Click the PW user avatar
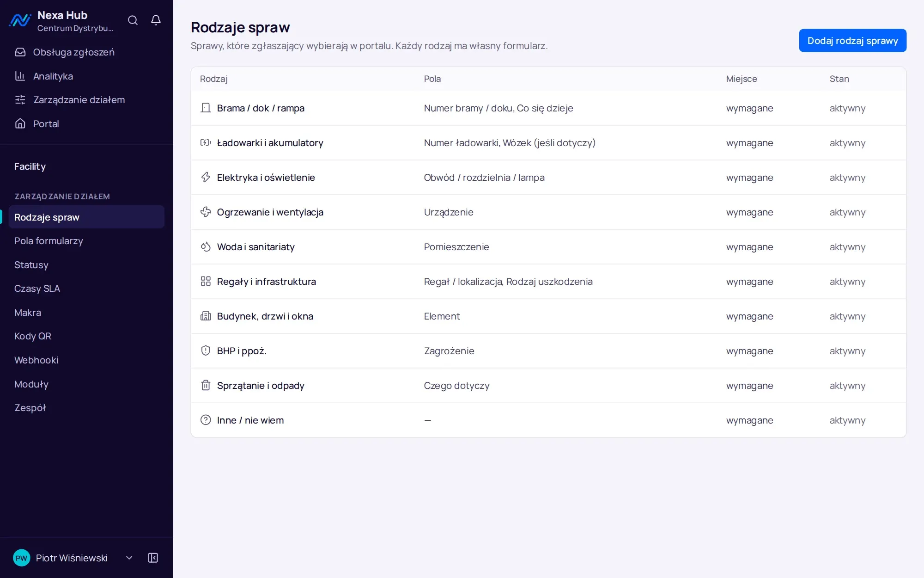The width and height of the screenshot is (924, 578). point(21,558)
